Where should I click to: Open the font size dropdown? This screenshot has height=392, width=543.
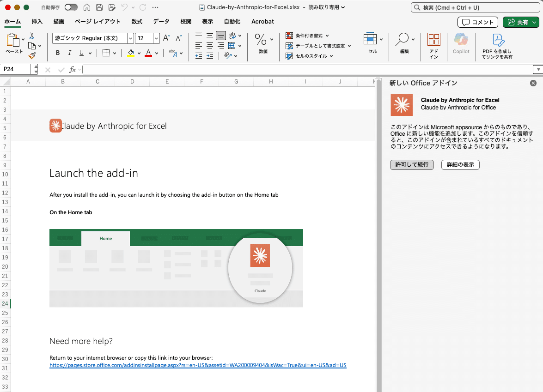(156, 38)
